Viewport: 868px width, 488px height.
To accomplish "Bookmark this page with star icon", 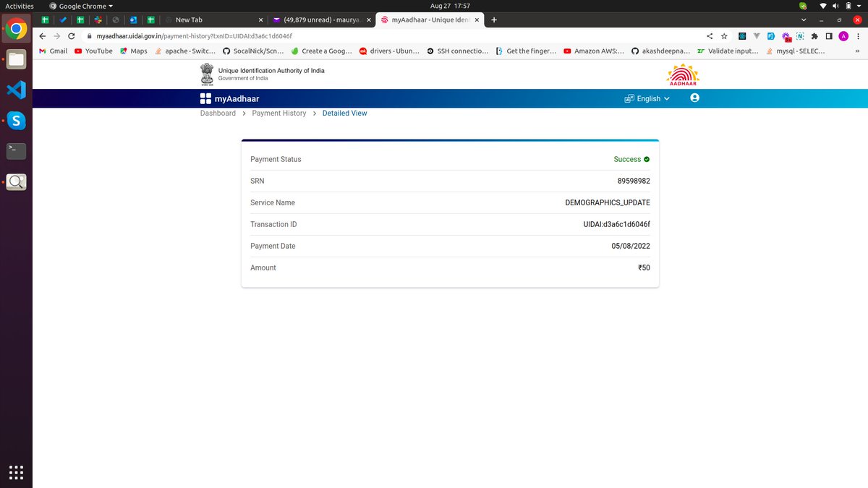I will [x=724, y=35].
